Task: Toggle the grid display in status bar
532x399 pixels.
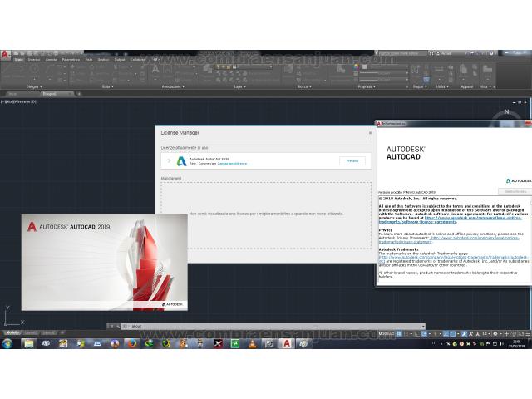Action: (x=399, y=334)
